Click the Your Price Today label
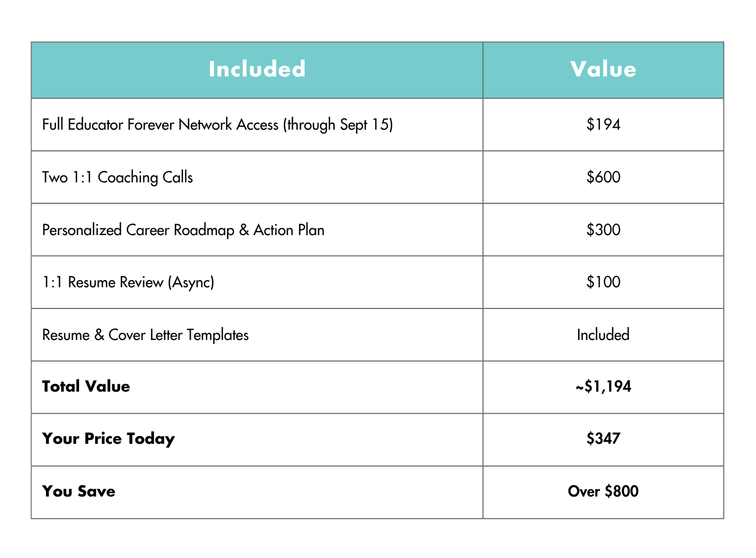Viewport: 756px width, 558px height. (x=108, y=439)
